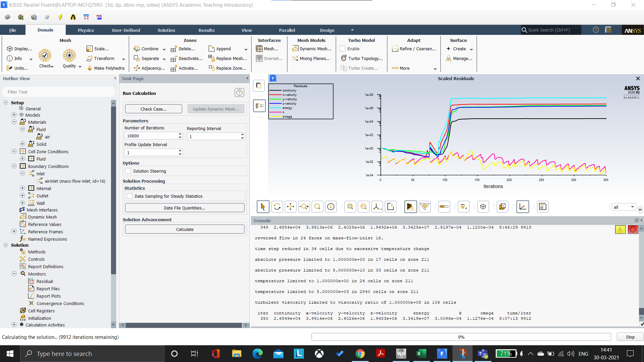Click the red stop icon in console
Image resolution: width=644 pixels, height=362 pixels.
(x=633, y=230)
